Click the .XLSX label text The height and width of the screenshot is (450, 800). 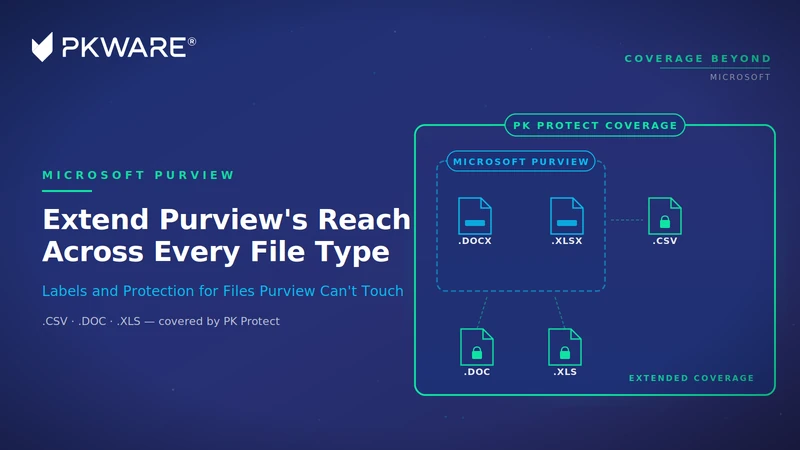point(567,241)
